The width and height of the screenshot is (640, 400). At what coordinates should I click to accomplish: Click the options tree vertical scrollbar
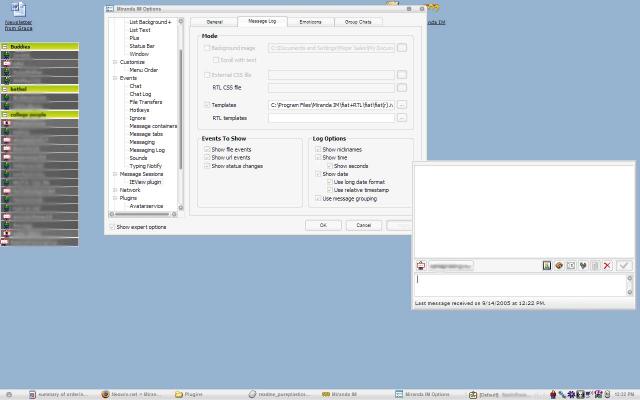tap(181, 110)
